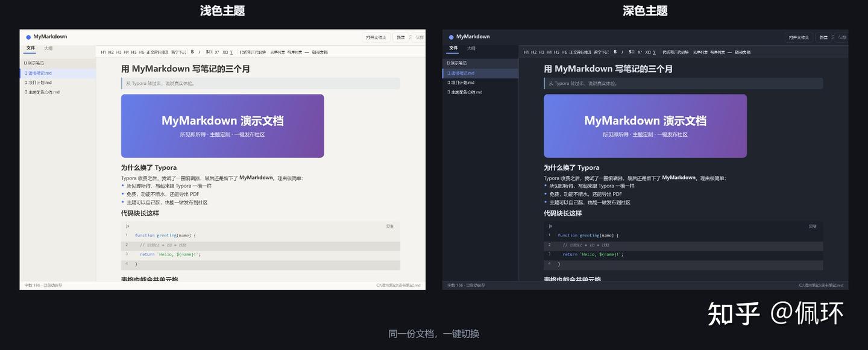This screenshot has height=350, width=868.
Task: Click 为什么换了 Typora heading in dark theme
Action: [x=571, y=167]
